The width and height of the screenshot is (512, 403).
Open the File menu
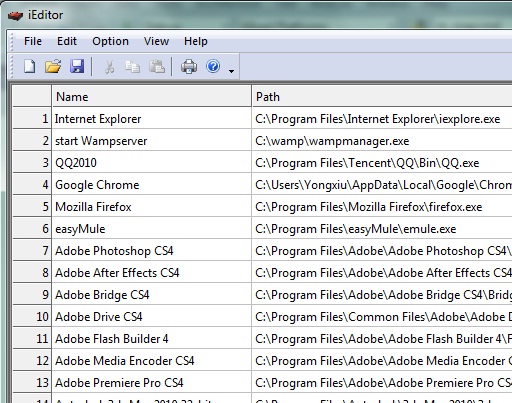[x=33, y=41]
